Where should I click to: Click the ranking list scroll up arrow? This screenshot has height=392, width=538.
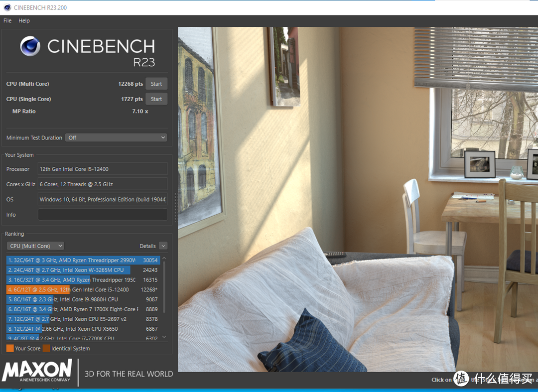(x=164, y=258)
